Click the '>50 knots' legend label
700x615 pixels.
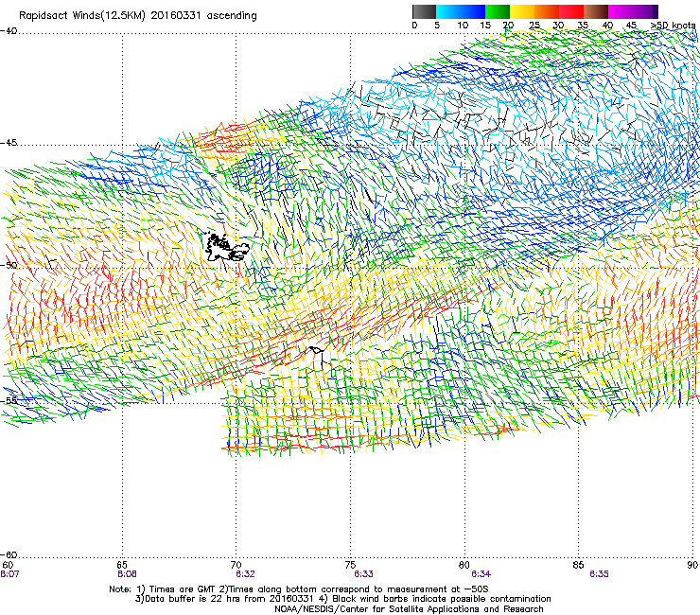coord(673,26)
